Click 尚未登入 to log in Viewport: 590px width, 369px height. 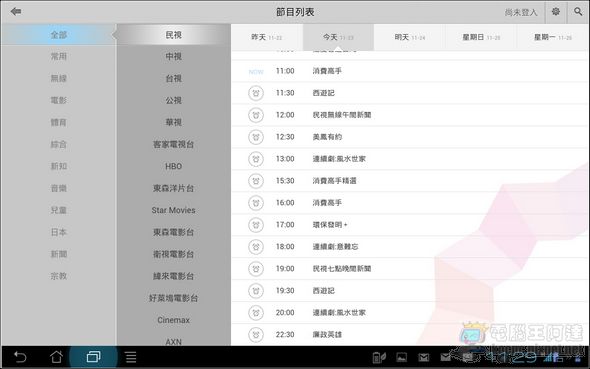pos(521,12)
